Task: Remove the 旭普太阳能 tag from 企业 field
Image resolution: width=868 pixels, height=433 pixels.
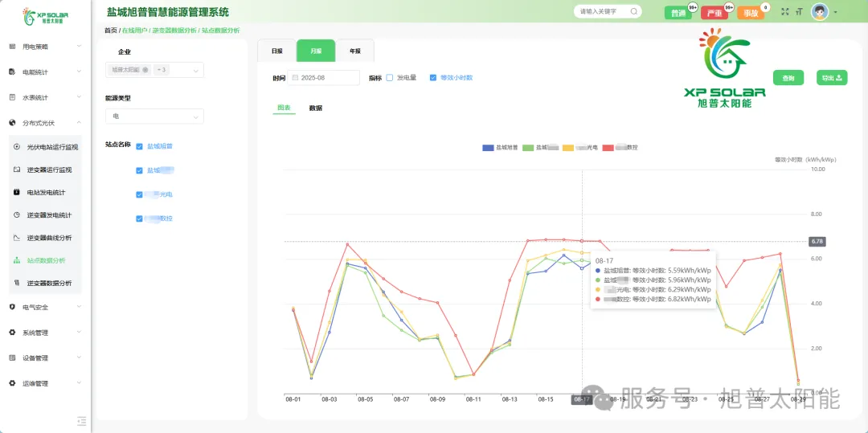Action: click(145, 70)
